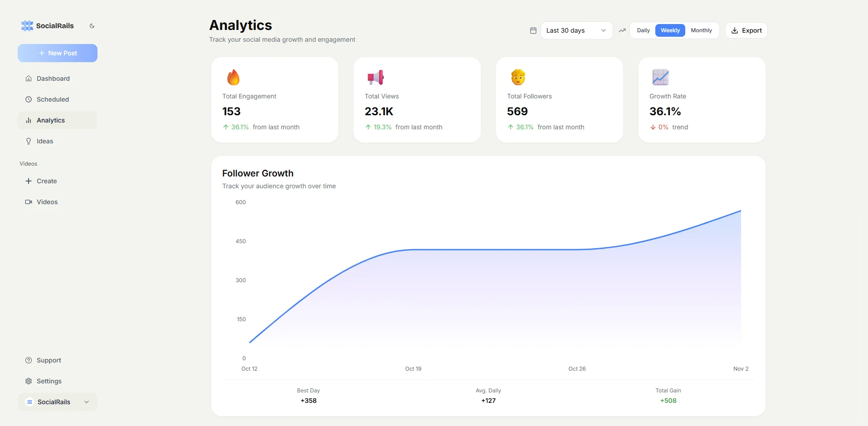Open Settings from the sidebar

pyautogui.click(x=49, y=381)
